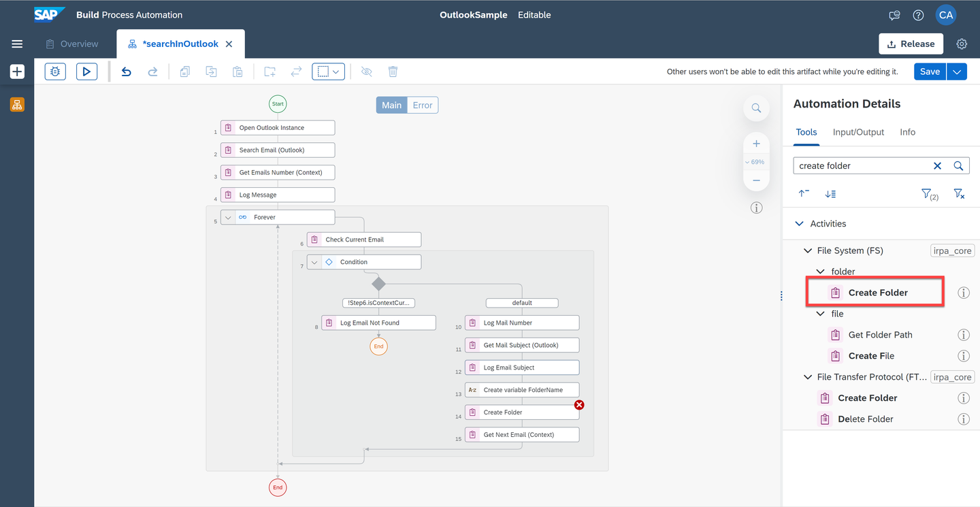Zoom in on the canvas with plus

(756, 144)
